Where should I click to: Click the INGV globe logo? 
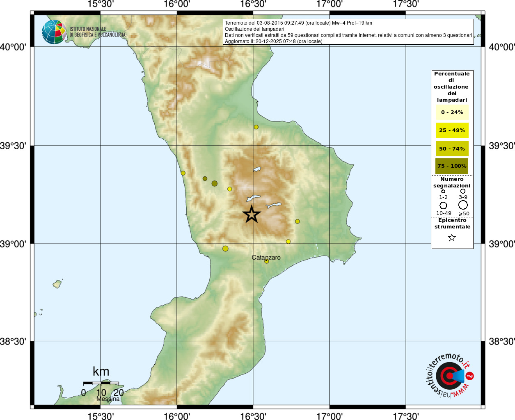click(x=54, y=32)
